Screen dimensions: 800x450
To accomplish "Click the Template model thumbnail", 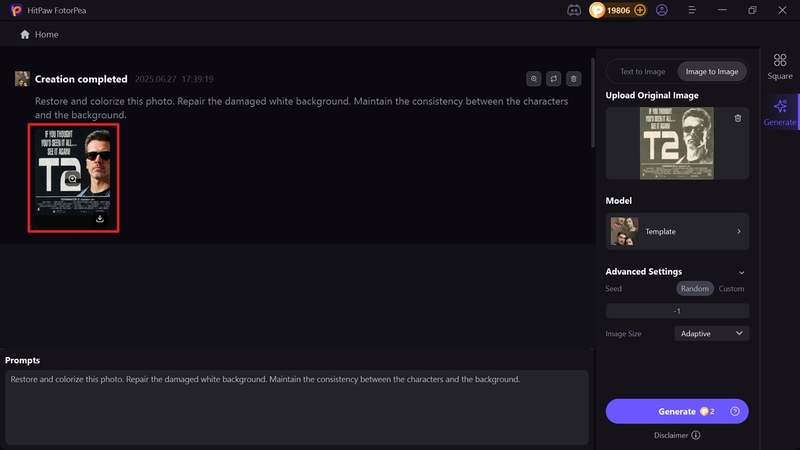I will coord(624,231).
